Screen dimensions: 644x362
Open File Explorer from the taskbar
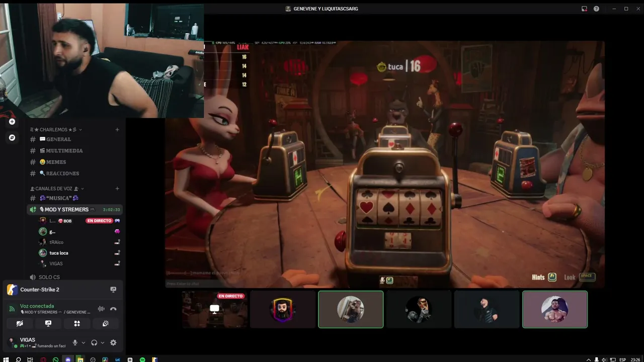pos(80,359)
